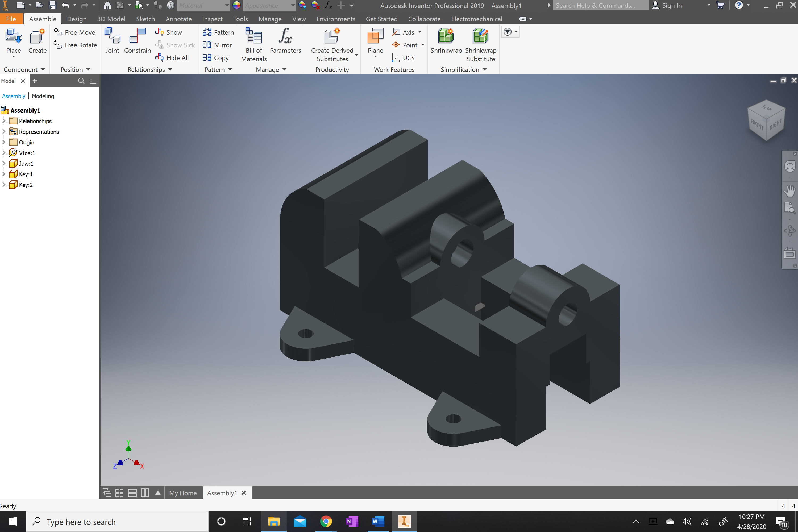Switch to the Inspect ribbon tab
798x532 pixels.
(212, 19)
